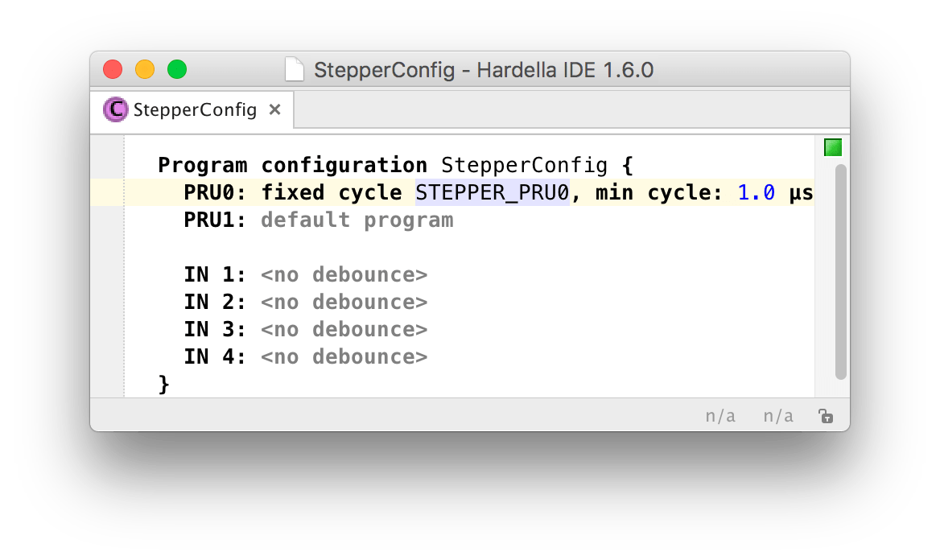This screenshot has width=940, height=560.
Task: Click the green zoom window button
Action: tap(177, 69)
